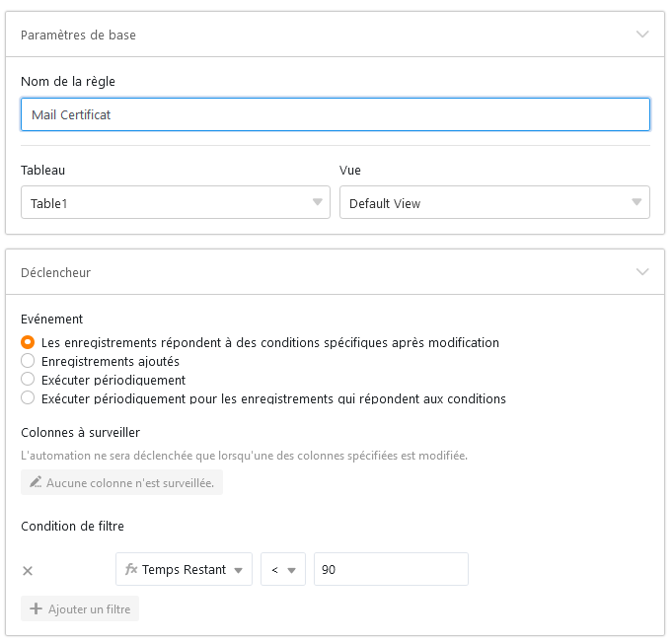
Task: Choose the Exécuter périodiquement option
Action: coord(28,380)
